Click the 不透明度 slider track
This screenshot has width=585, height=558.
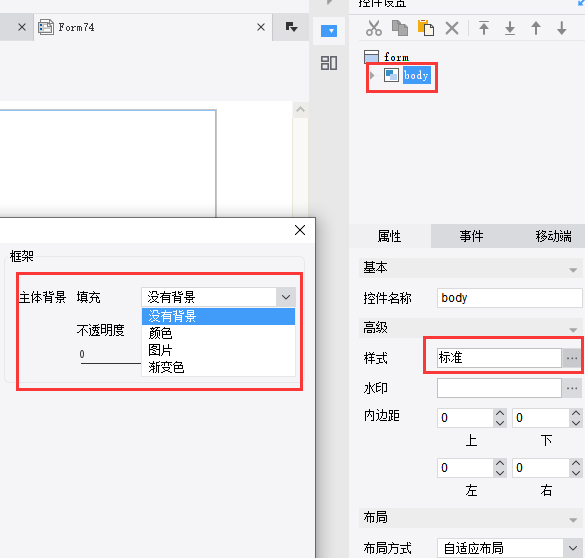pyautogui.click(x=110, y=363)
